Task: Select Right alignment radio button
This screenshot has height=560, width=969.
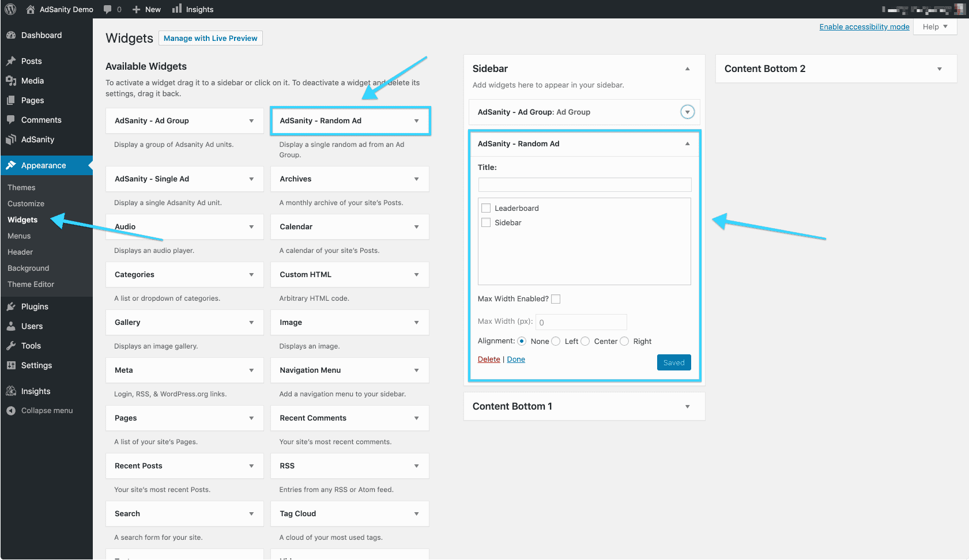Action: click(624, 341)
